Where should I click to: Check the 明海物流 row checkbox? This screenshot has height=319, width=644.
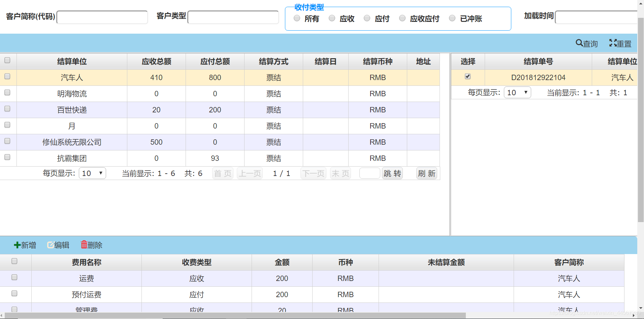point(7,93)
